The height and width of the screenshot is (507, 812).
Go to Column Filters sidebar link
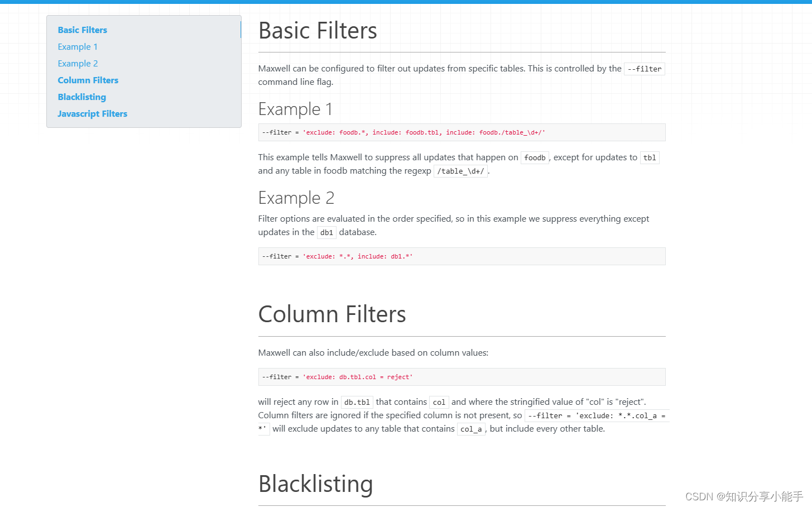[x=88, y=80]
